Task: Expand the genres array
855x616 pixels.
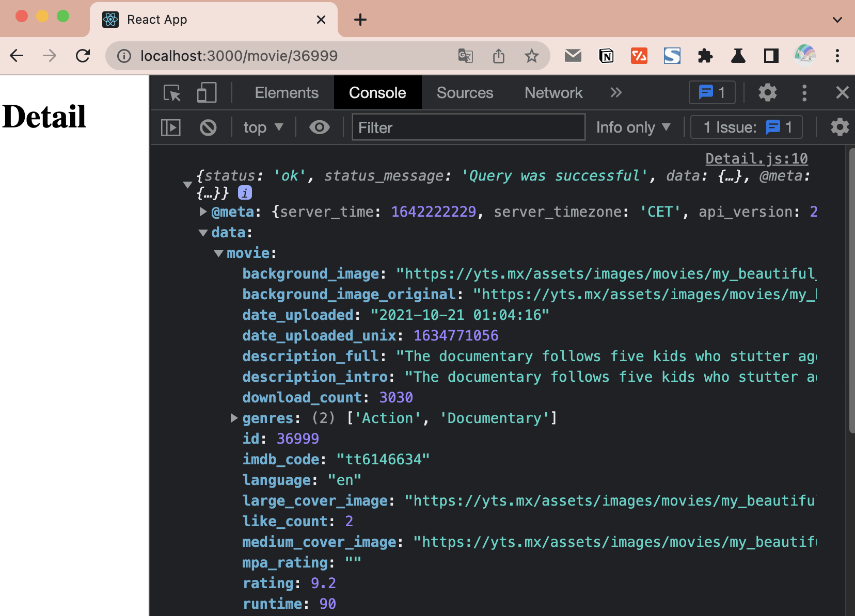Action: (234, 418)
